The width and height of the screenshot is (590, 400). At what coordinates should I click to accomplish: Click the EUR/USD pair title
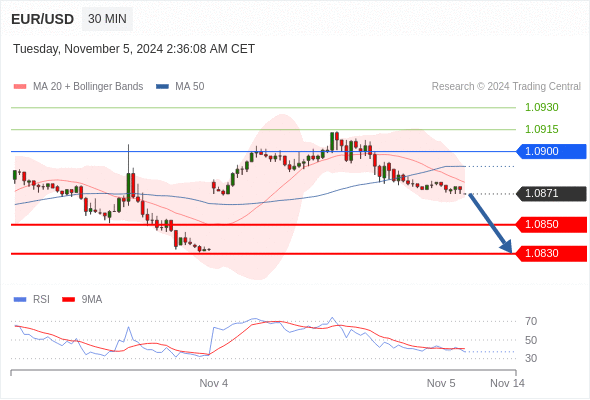point(43,19)
